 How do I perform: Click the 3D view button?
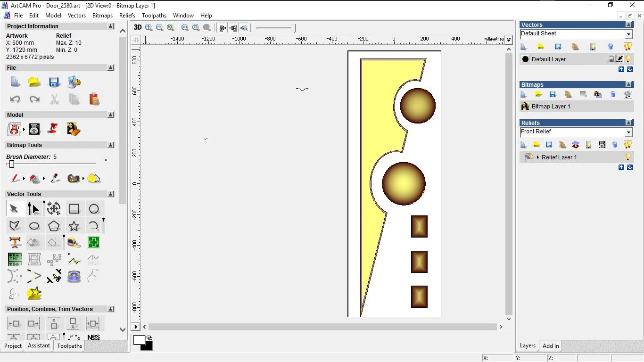point(138,27)
